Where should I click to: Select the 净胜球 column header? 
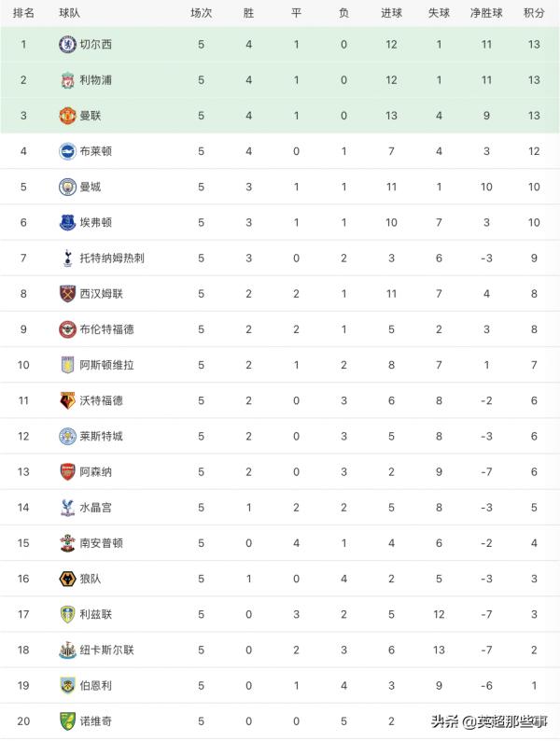486,13
